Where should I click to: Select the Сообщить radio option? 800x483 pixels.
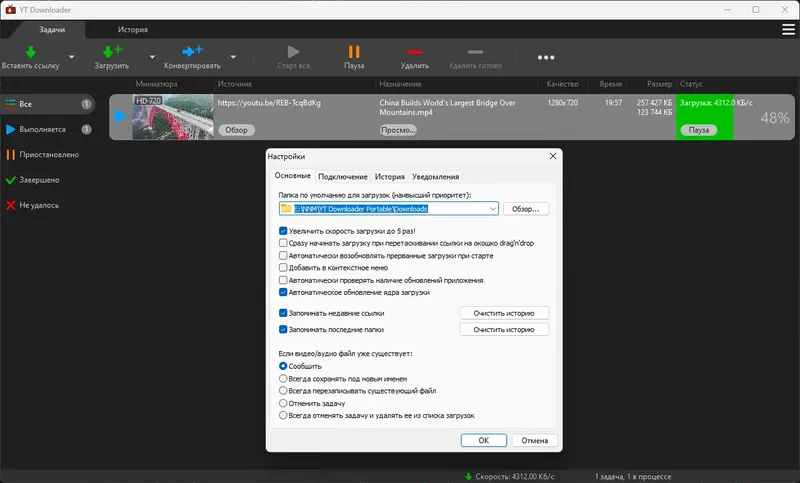(283, 366)
